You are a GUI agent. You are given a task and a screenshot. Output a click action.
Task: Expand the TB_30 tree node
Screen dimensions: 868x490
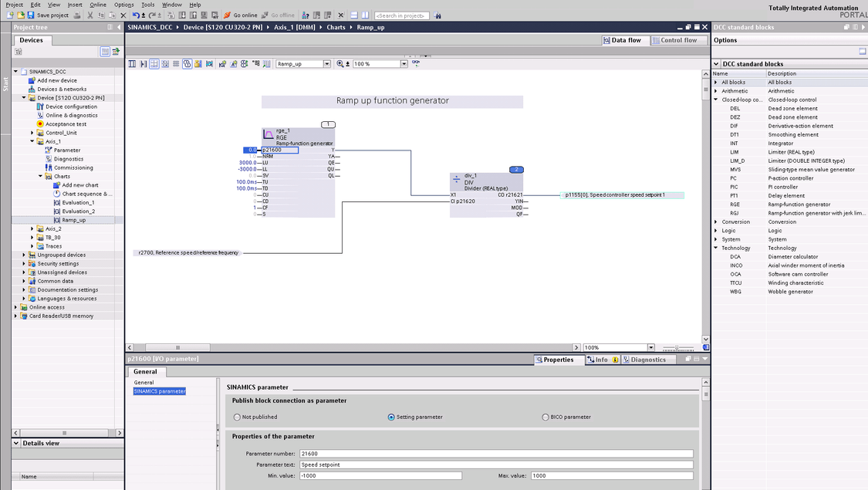(x=32, y=238)
